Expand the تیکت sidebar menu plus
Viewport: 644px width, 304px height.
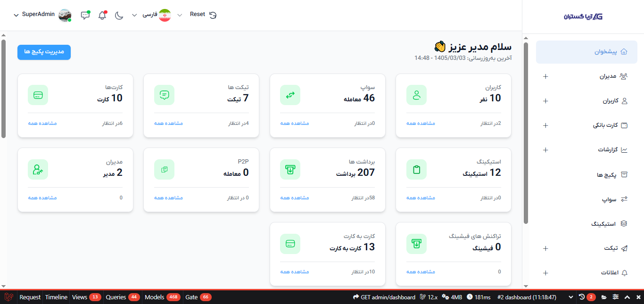(546, 248)
